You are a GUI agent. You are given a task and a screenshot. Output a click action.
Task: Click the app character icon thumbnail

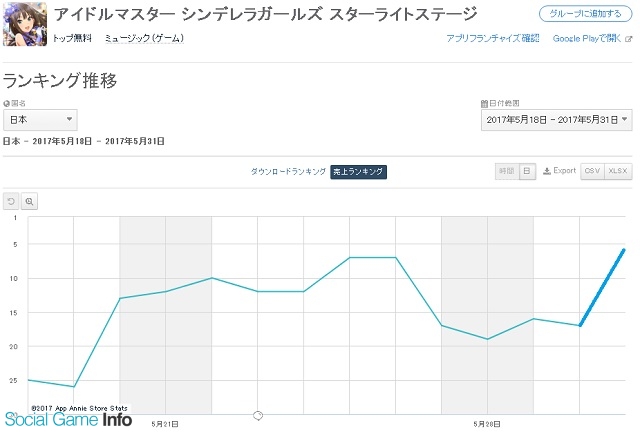pyautogui.click(x=25, y=24)
